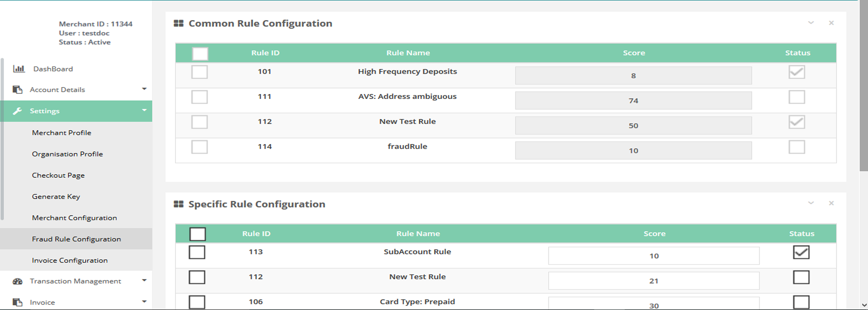
Task: Click the Common Rule Configuration grid icon
Action: click(179, 23)
